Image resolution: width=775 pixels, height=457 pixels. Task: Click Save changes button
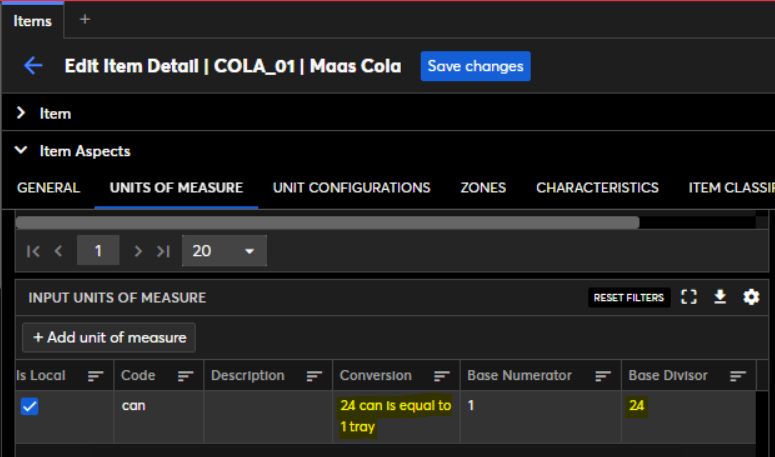pos(475,66)
